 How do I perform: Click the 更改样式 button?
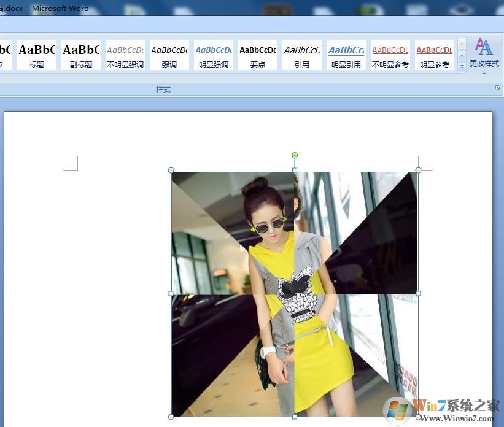(x=484, y=55)
